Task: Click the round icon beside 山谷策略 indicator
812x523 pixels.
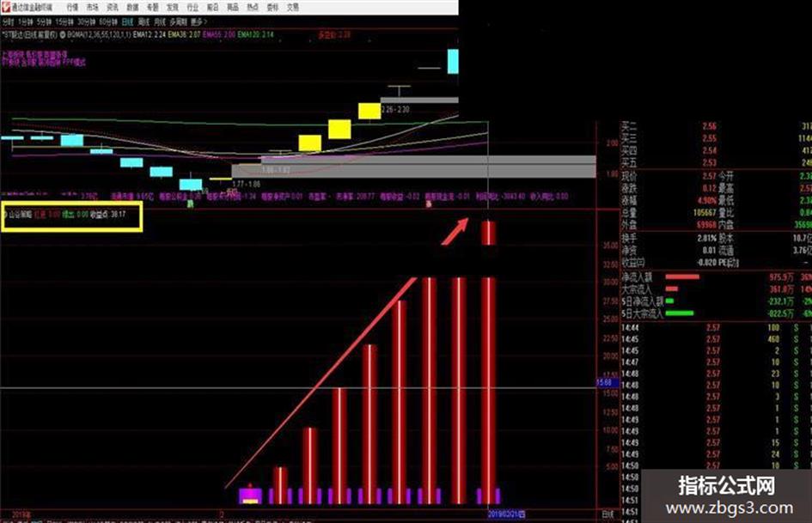Action: pos(4,214)
